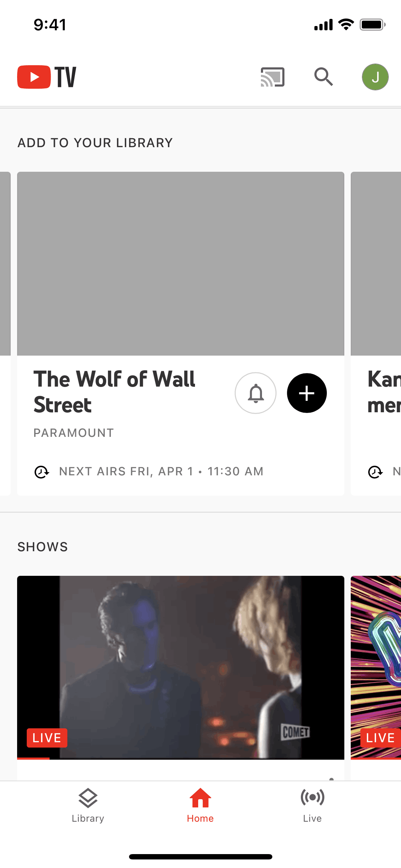Screen dimensions: 401x868
Task: Tap The Wolf of Wall Street title
Action: (114, 392)
